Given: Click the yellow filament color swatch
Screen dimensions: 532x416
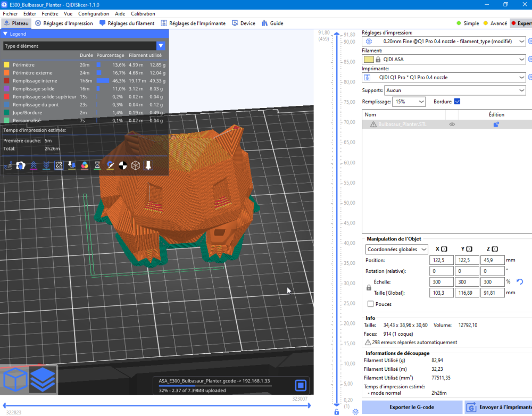Looking at the screenshot, I should point(369,60).
